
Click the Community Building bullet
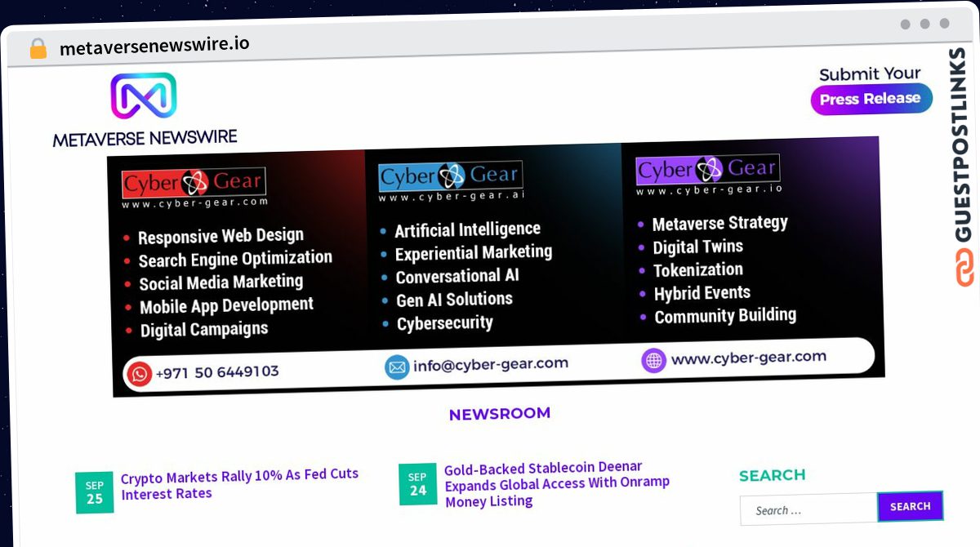(x=725, y=316)
